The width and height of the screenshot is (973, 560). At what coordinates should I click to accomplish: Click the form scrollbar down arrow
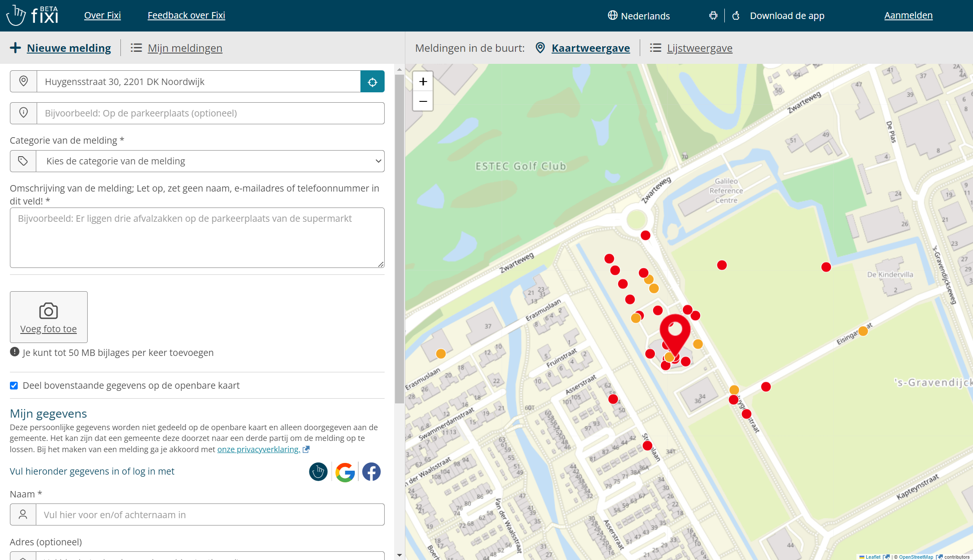tap(399, 555)
